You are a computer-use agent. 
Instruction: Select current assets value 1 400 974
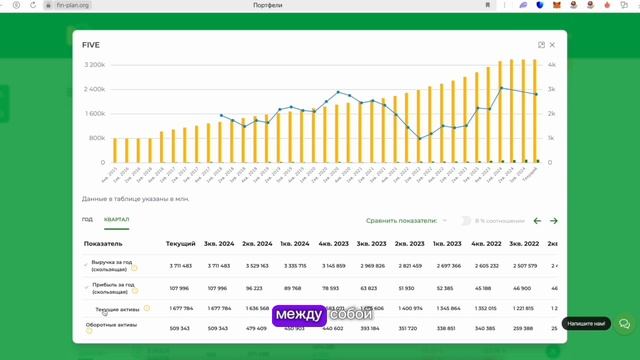[x=410, y=309]
